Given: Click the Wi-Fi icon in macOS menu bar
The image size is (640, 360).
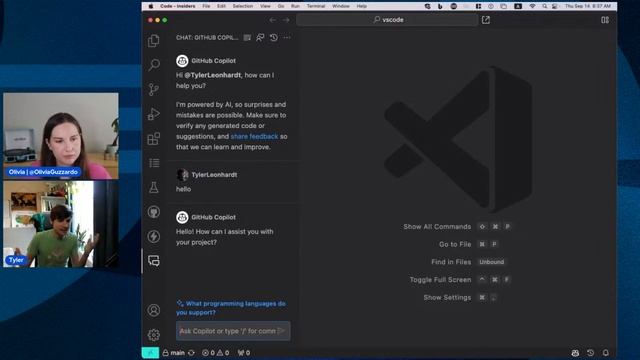Looking at the screenshot, I should (532, 6).
